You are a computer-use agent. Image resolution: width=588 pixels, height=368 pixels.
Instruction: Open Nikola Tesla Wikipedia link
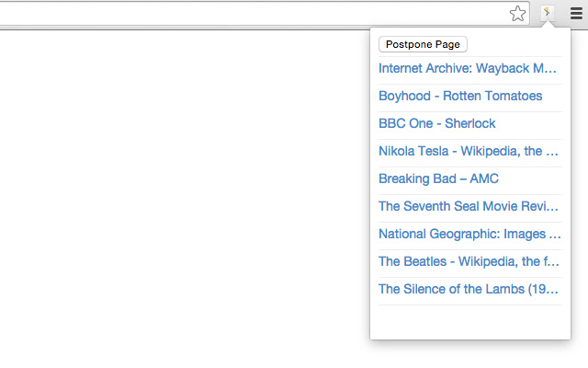[x=469, y=151]
